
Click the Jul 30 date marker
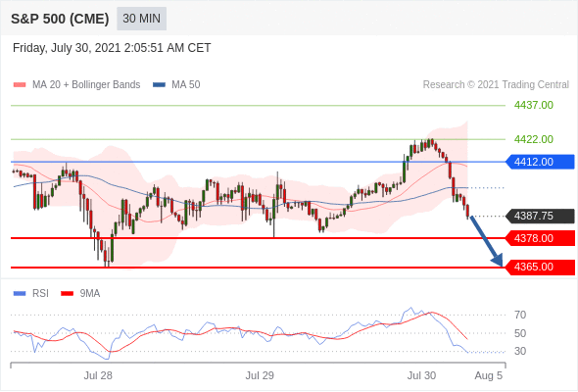pos(421,375)
